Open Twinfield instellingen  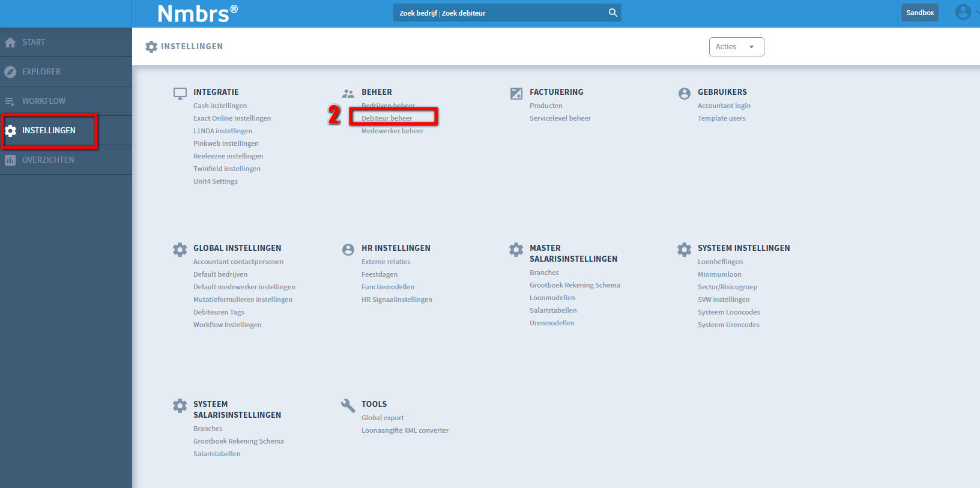[227, 169]
